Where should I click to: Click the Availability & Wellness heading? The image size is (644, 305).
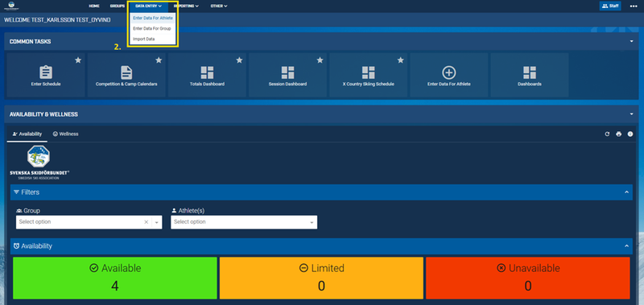click(43, 114)
